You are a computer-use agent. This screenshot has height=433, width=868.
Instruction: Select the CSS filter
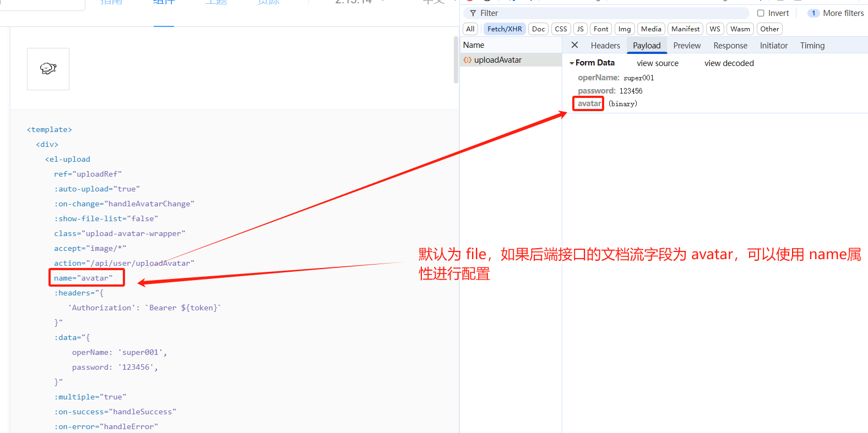coord(561,29)
